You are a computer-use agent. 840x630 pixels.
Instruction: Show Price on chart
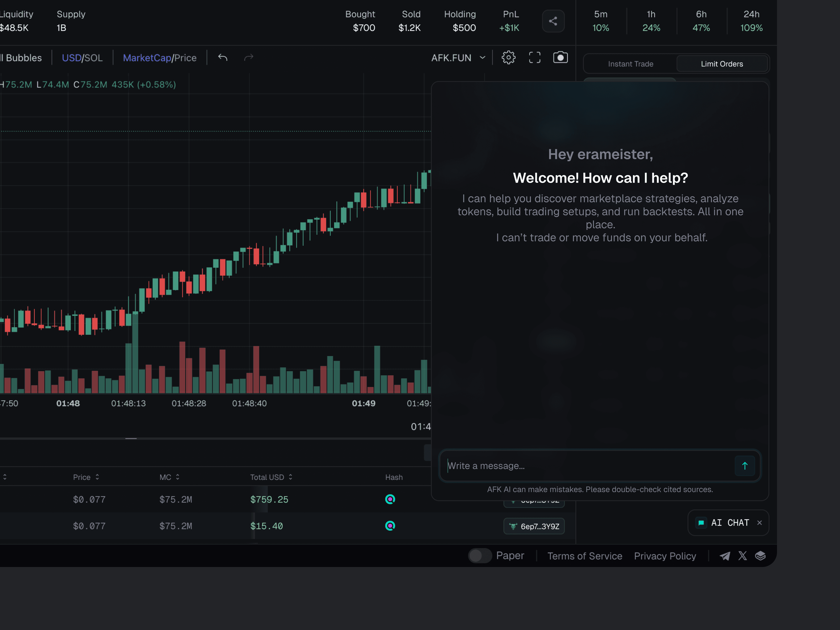click(185, 58)
